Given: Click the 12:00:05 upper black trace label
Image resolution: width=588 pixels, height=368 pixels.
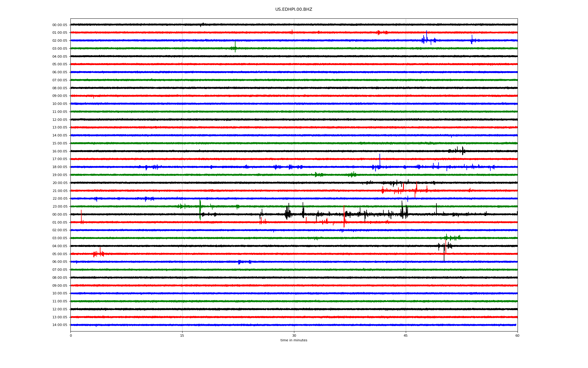Looking at the screenshot, I should (60, 120).
